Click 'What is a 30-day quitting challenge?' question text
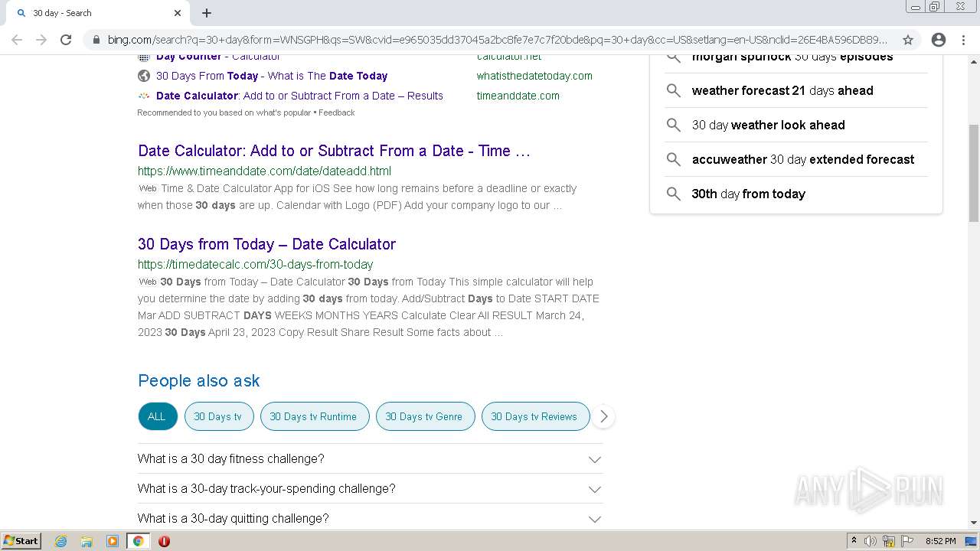This screenshot has height=551, width=980. pos(233,518)
